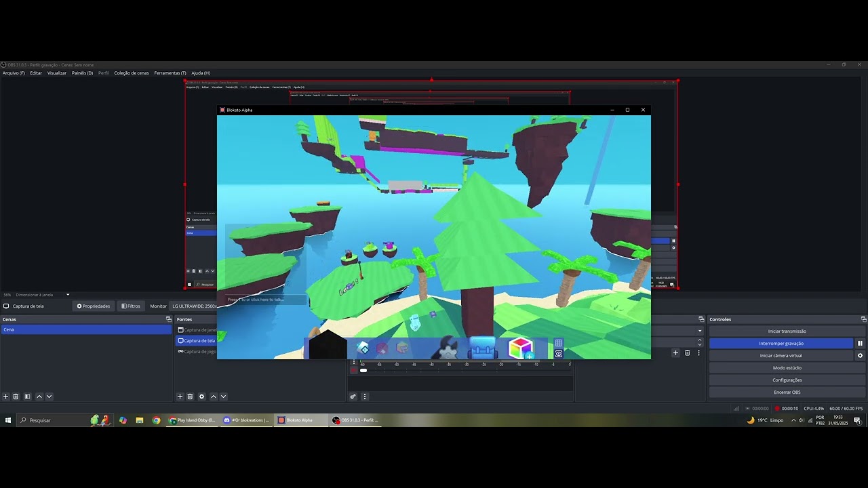Click the audio volume slider handle in mixer
868x488 pixels.
[363, 370]
